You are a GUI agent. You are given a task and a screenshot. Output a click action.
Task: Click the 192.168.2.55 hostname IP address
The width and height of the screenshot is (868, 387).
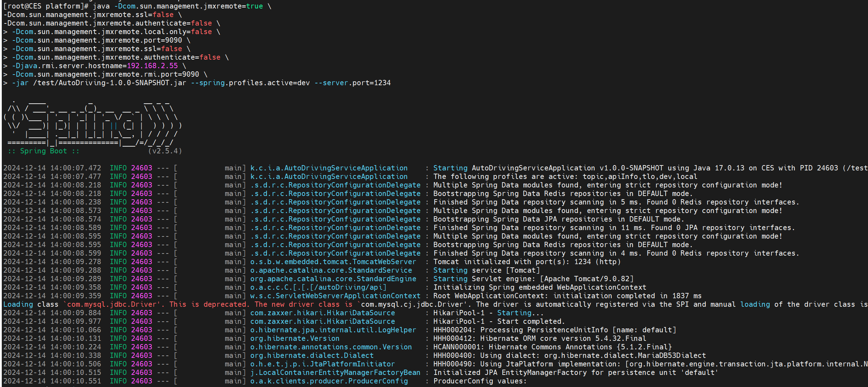152,66
